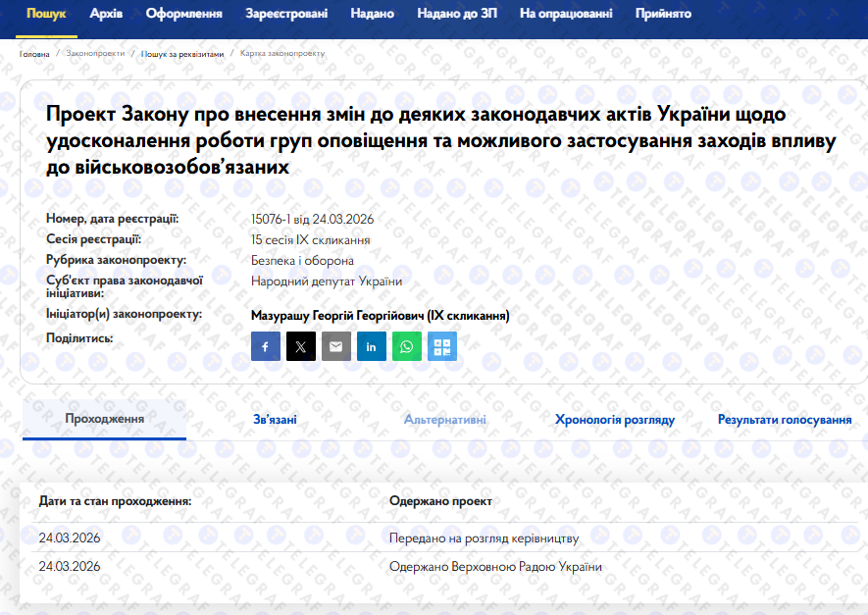Open the Результати голосування tab

point(785,420)
